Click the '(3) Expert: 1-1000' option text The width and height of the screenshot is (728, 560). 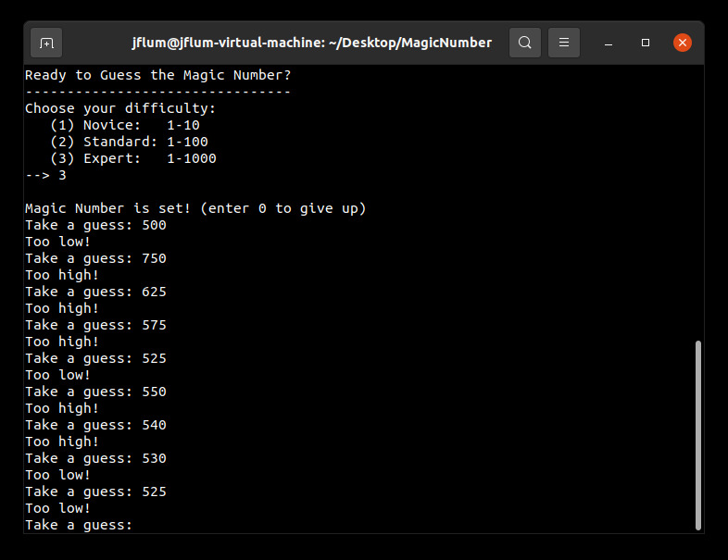coord(133,158)
